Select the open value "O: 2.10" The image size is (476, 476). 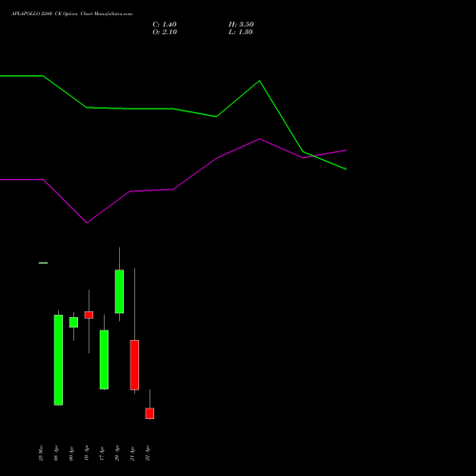(165, 32)
